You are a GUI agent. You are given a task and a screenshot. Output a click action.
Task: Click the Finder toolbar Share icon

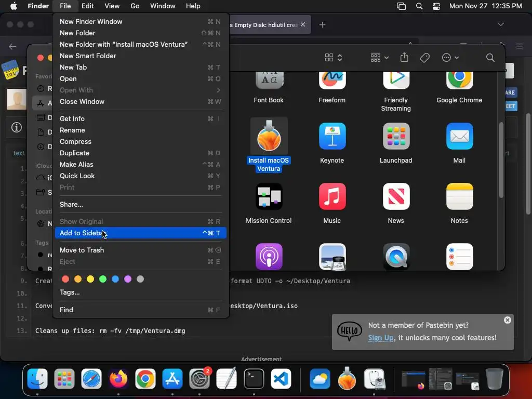[404, 57]
